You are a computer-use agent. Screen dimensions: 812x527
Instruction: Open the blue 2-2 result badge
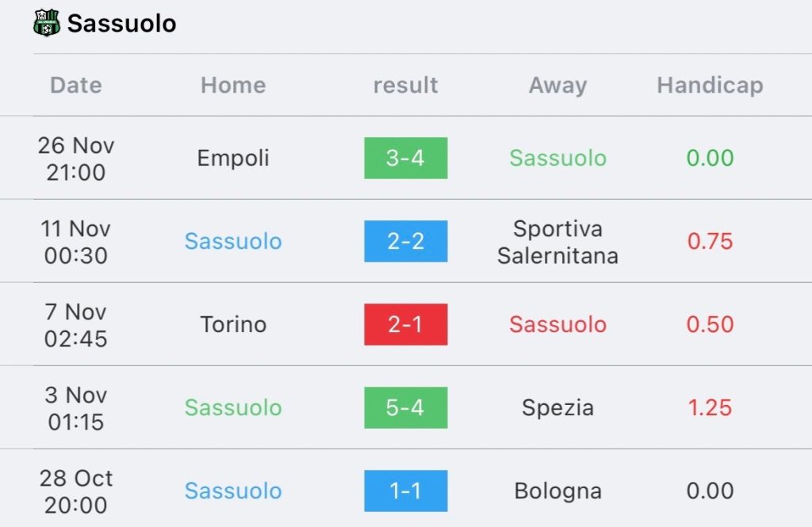click(405, 241)
